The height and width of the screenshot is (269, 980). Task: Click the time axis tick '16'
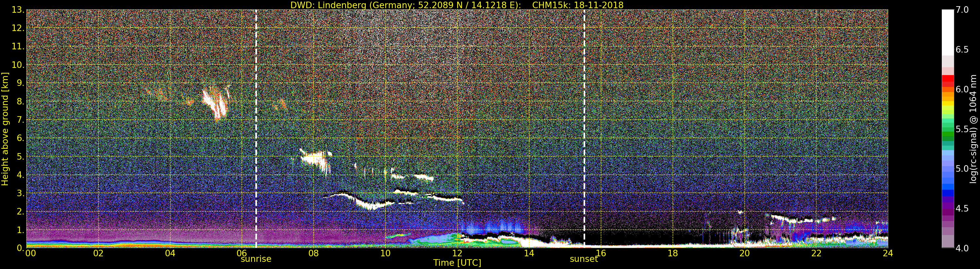601,253
